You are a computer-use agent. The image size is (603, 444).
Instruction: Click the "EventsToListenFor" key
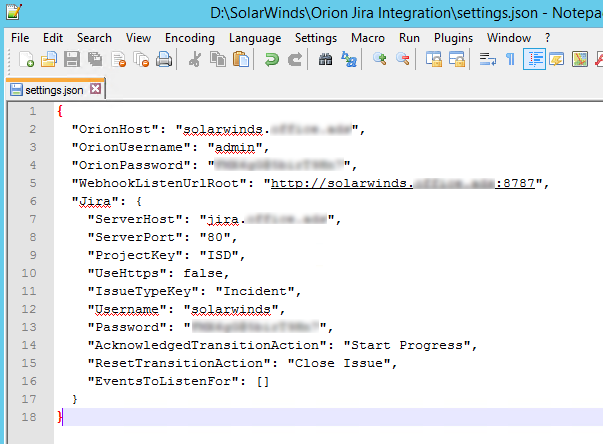163,381
